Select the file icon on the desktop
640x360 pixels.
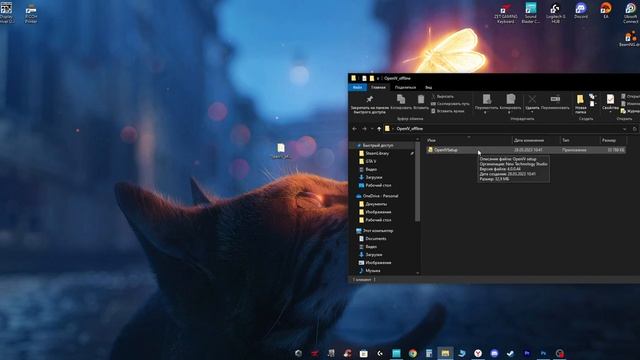click(281, 151)
